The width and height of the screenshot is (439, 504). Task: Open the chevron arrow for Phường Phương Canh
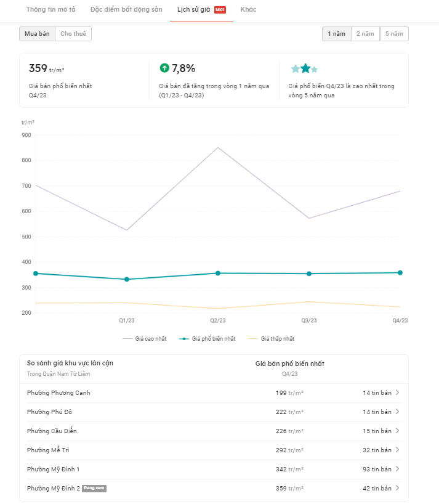click(397, 392)
